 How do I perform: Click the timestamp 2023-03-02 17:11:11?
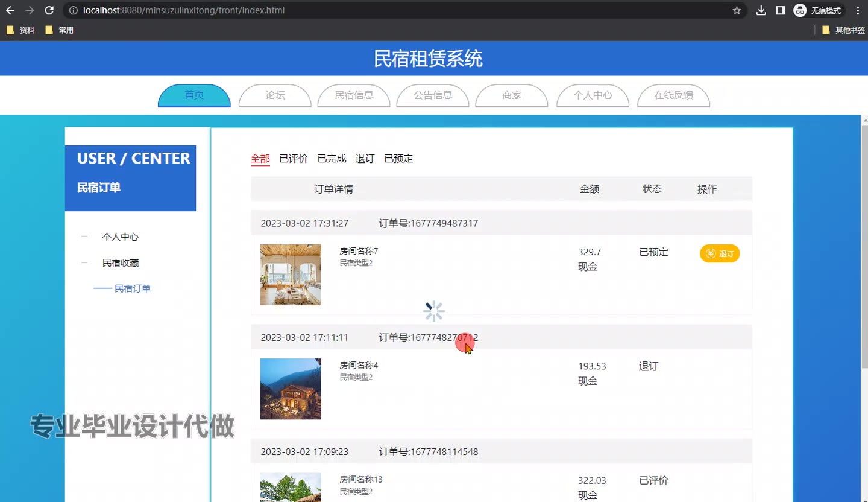304,337
